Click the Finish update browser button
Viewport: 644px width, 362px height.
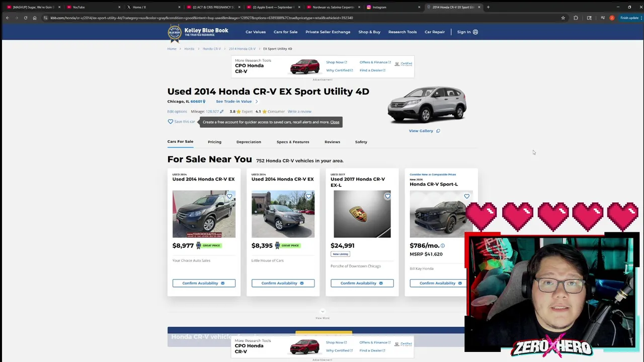coord(629,18)
